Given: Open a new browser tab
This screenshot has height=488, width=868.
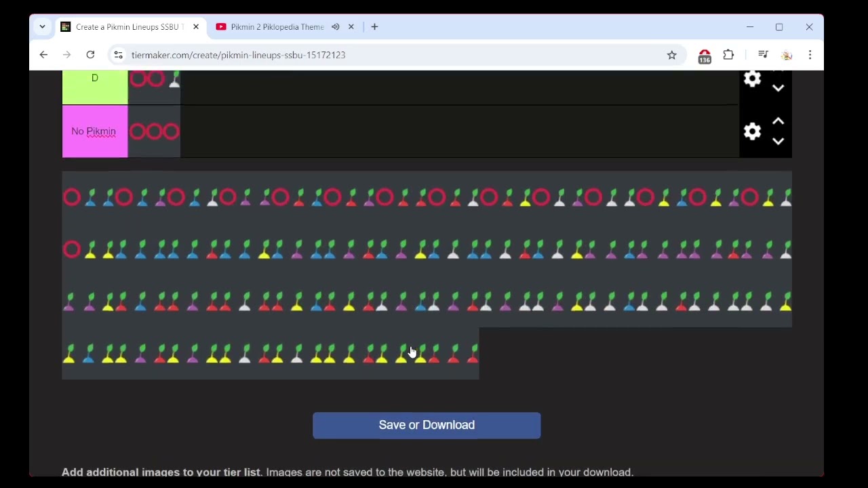Looking at the screenshot, I should 374,27.
